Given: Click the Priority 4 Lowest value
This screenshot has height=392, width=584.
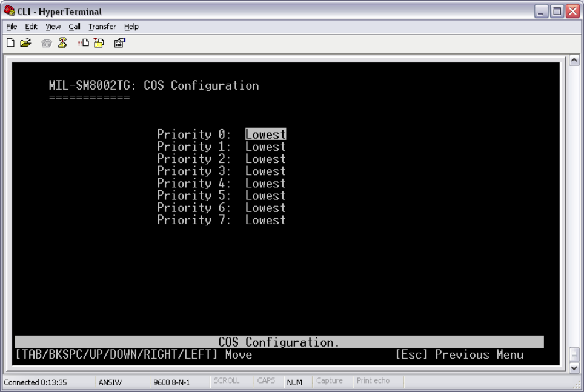Looking at the screenshot, I should point(265,184).
